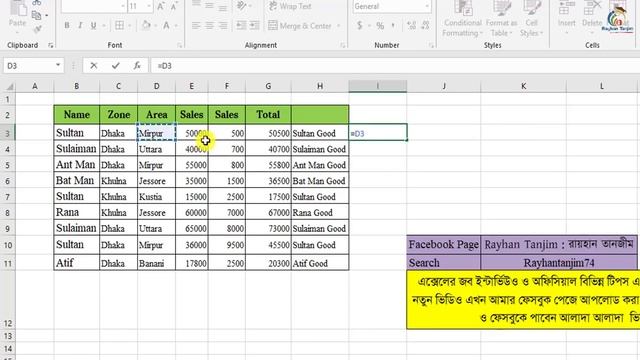
Task: Click inside the formula bar showing =D3
Action: click(394, 66)
